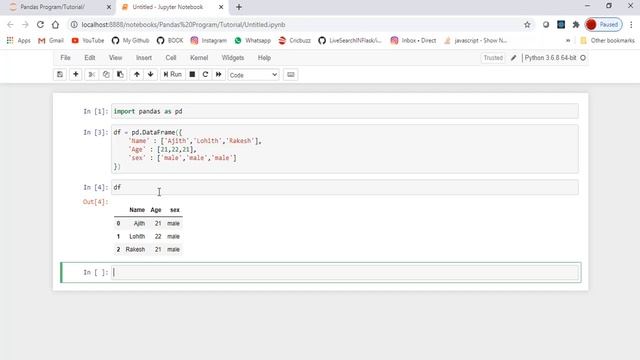Click the Out[4] output prompt
This screenshot has width=640, height=360.
95,202
